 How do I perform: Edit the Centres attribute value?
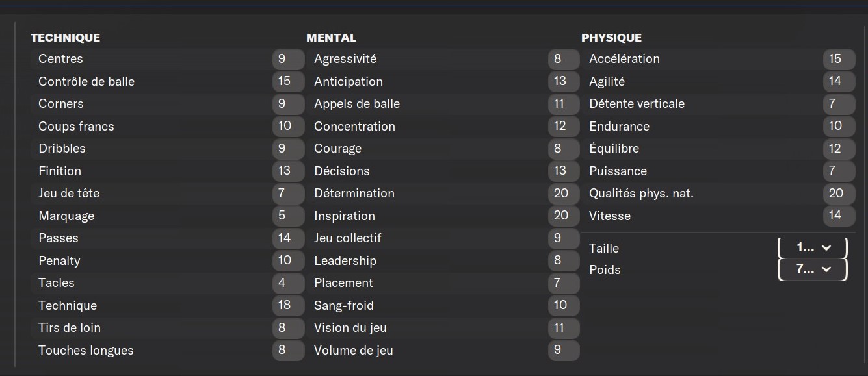click(x=288, y=59)
